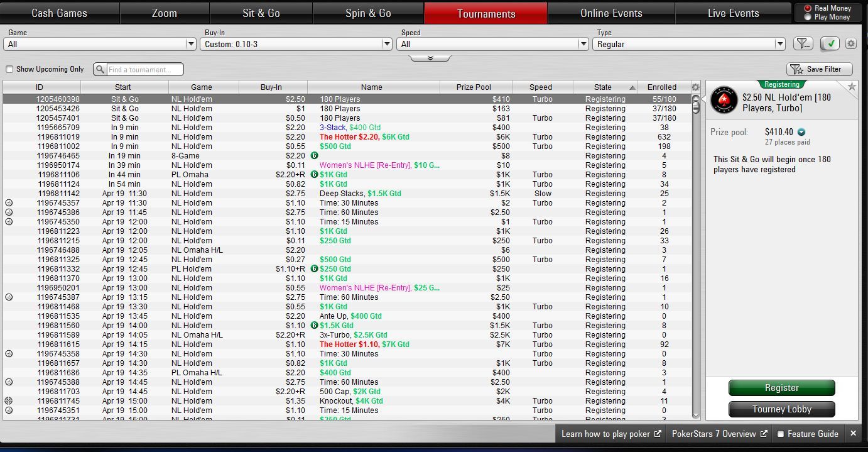The width and height of the screenshot is (868, 452).
Task: Click external link icon after Learn how to play poker
Action: (x=658, y=434)
